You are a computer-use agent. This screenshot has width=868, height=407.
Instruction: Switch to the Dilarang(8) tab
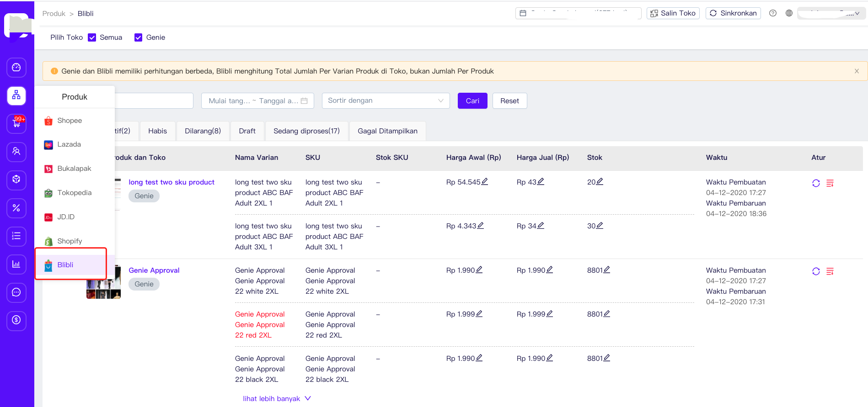point(203,131)
